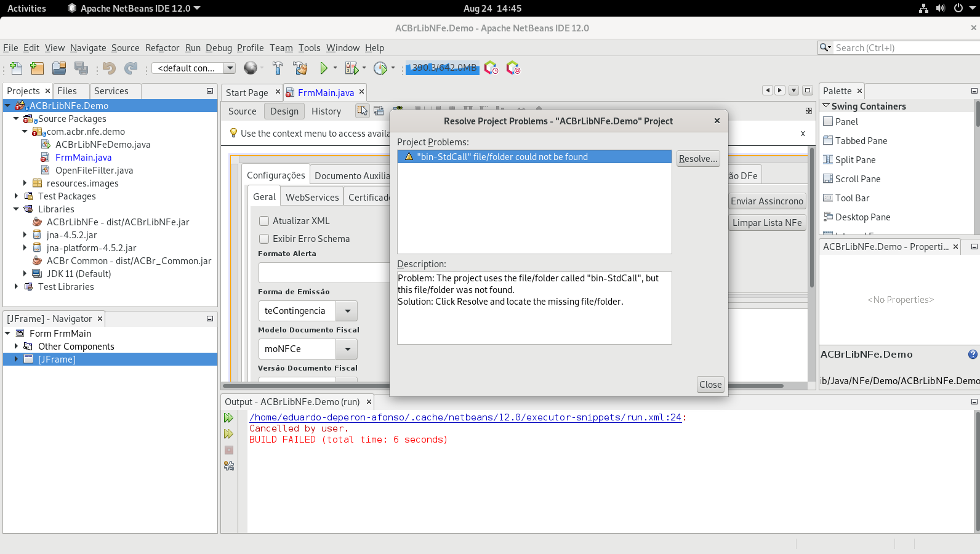The width and height of the screenshot is (980, 554).
Task: Open the Debug Project dropdown arrow
Action: click(364, 68)
